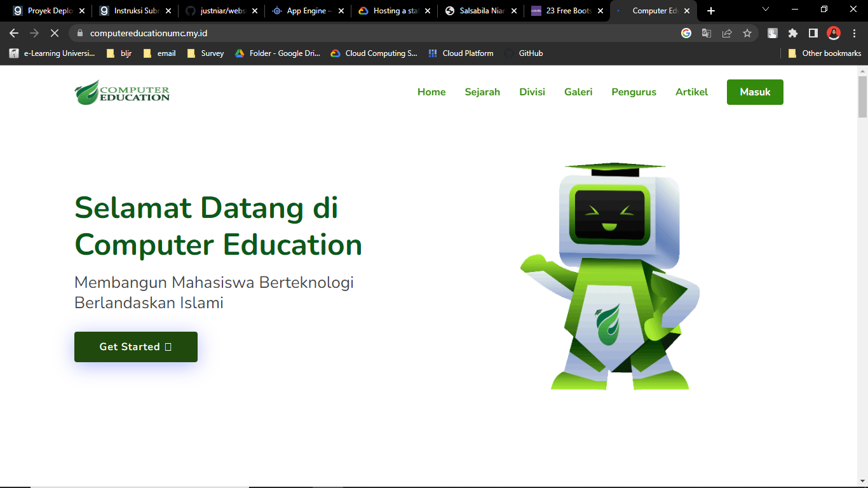Click the page vertical scrollbar thumb
This screenshot has height=488, width=868.
(x=862, y=97)
